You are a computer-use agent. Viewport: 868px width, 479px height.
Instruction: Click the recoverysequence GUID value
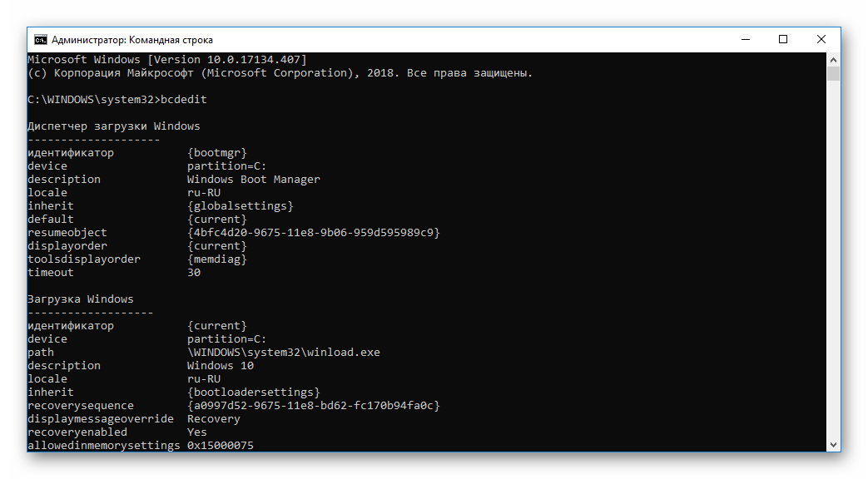(x=313, y=406)
